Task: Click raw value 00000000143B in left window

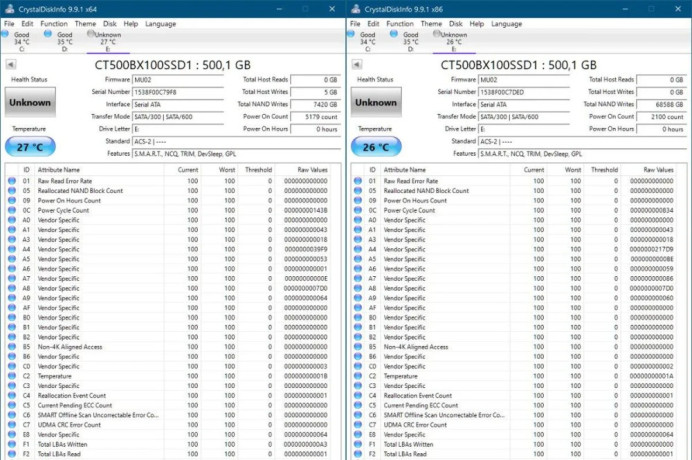Action: 305,210
